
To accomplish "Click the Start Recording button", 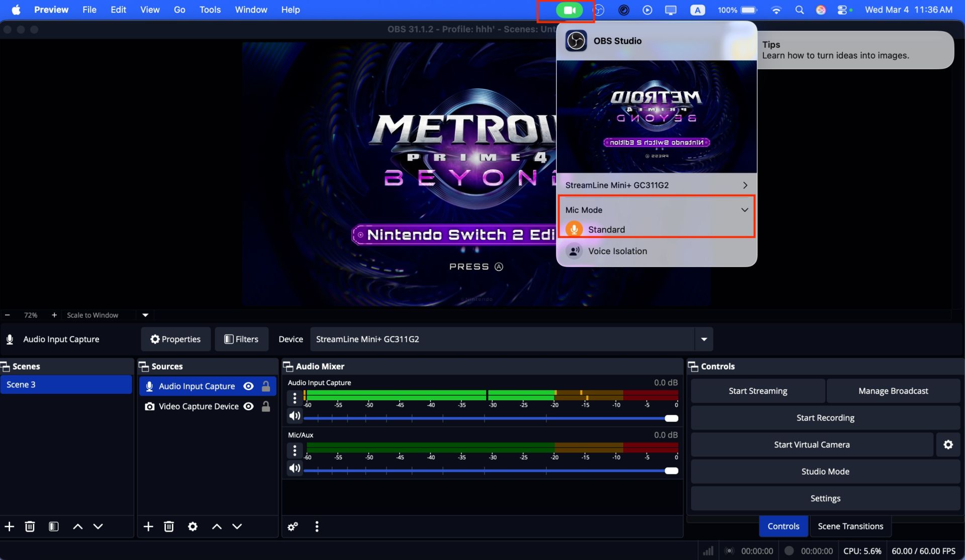I will [825, 418].
